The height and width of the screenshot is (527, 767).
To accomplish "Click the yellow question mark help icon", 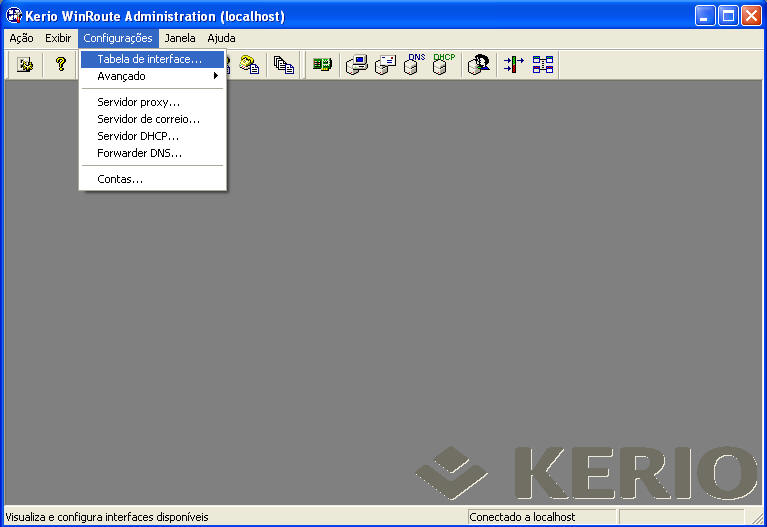I will coord(60,65).
